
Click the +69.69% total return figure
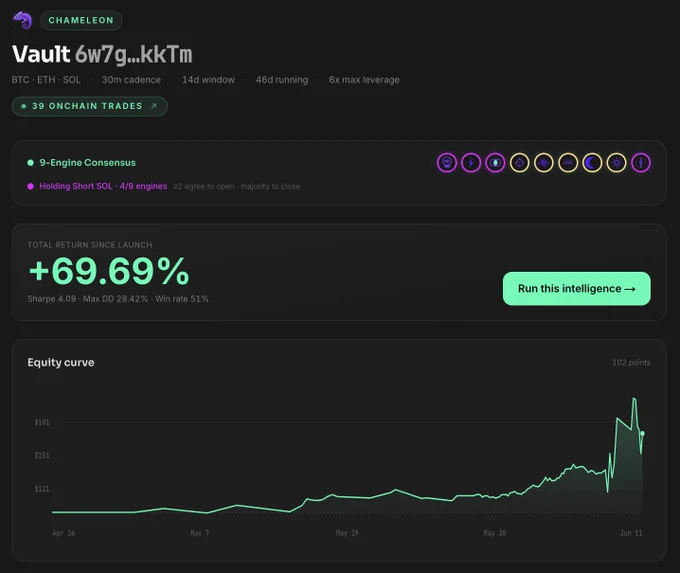(x=109, y=271)
